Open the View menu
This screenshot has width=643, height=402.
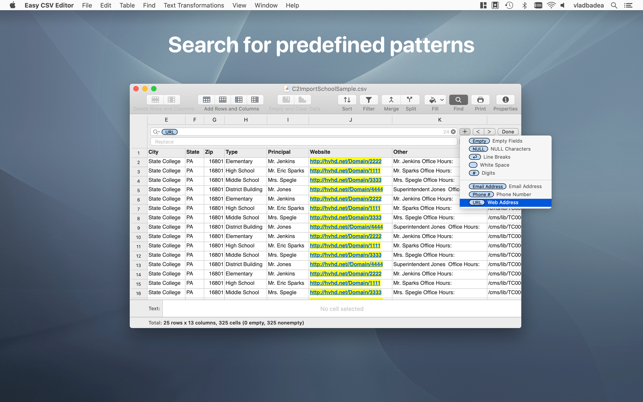click(239, 5)
